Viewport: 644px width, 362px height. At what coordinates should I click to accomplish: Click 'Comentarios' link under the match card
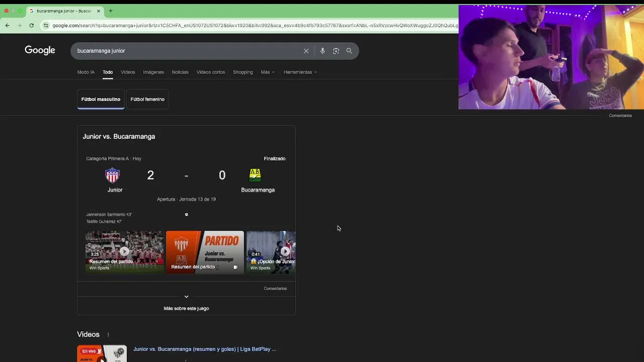point(275,289)
